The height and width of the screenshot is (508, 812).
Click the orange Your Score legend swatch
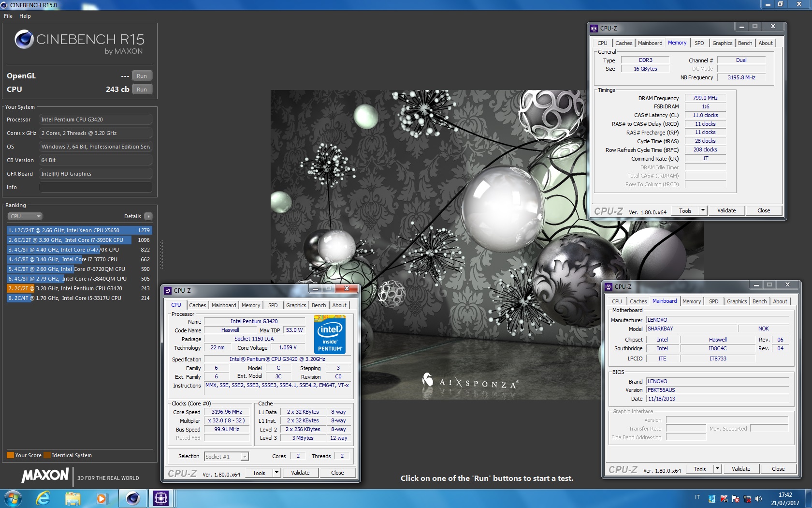10,455
